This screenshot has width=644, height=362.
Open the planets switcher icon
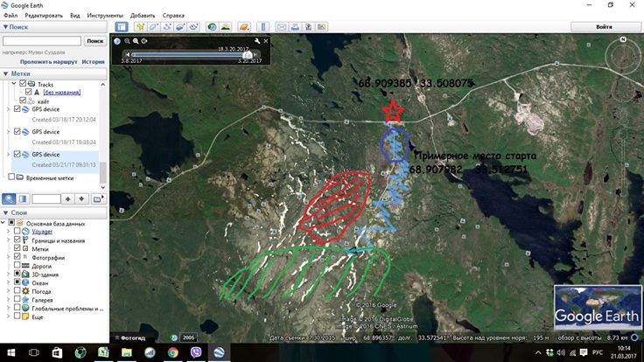244,27
